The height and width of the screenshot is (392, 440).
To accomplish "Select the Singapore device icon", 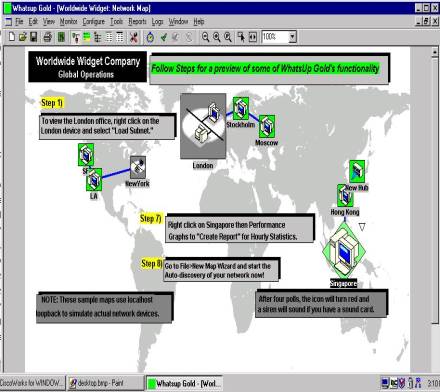I will (x=343, y=251).
